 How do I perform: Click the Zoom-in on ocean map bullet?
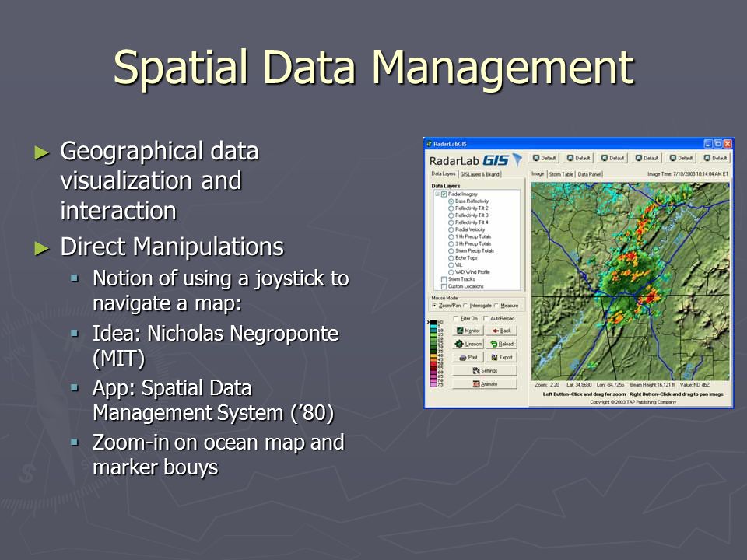pyautogui.click(x=218, y=455)
